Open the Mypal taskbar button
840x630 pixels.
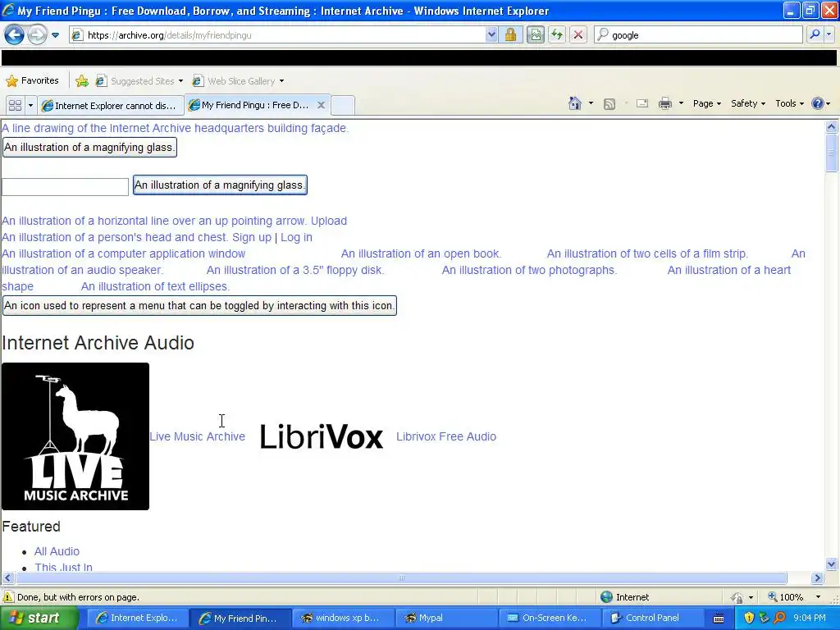446,618
